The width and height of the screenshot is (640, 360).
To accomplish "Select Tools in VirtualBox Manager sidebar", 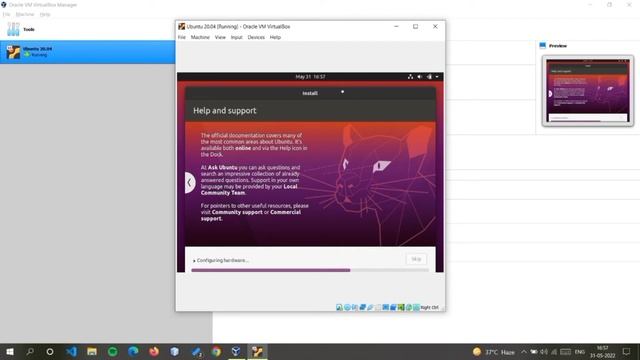I will 88,29.
